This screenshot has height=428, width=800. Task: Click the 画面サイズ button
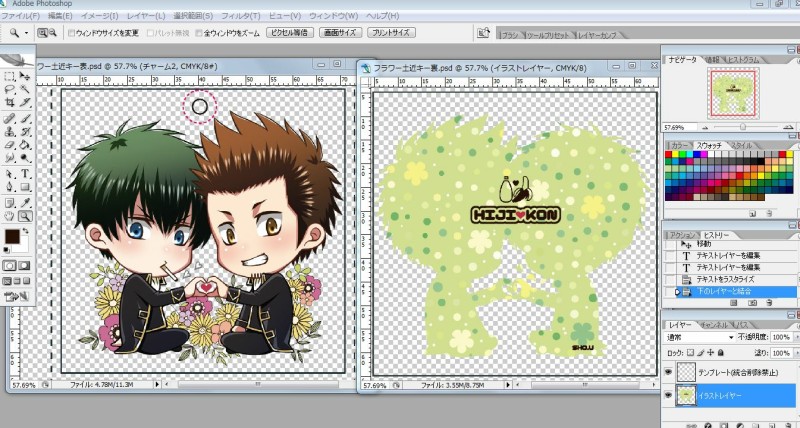coord(340,33)
